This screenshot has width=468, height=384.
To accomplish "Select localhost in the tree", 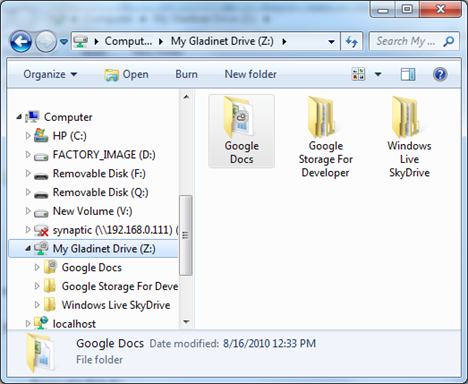I will coord(74,324).
